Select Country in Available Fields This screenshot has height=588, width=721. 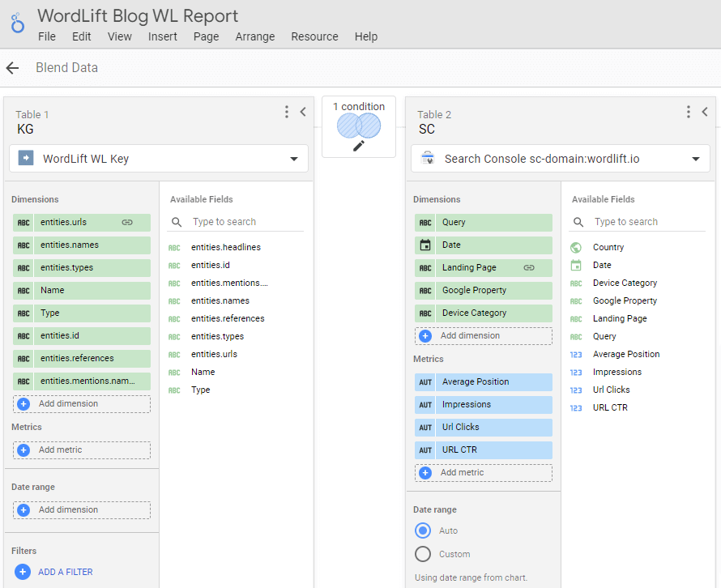click(608, 247)
